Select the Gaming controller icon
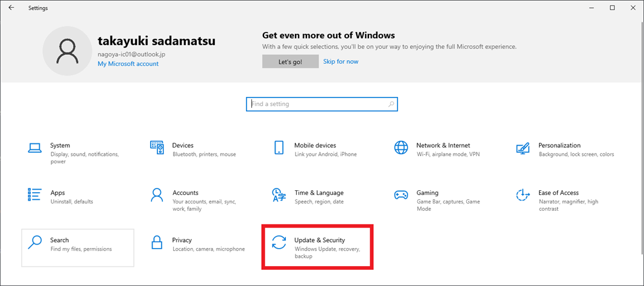The image size is (644, 286). coord(401,195)
